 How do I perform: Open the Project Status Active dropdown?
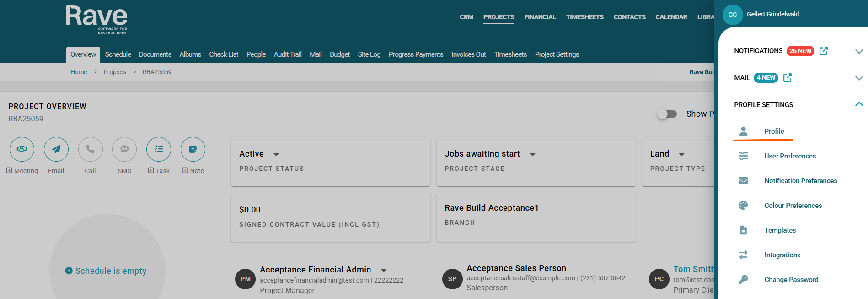click(276, 154)
